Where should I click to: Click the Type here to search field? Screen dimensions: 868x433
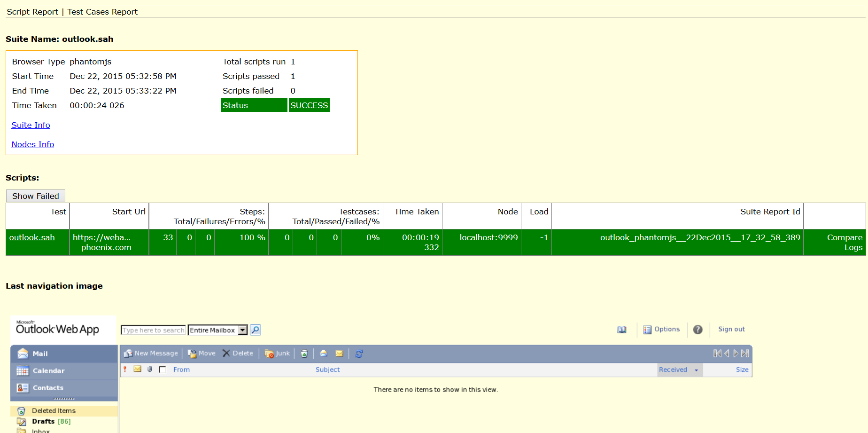(x=153, y=330)
